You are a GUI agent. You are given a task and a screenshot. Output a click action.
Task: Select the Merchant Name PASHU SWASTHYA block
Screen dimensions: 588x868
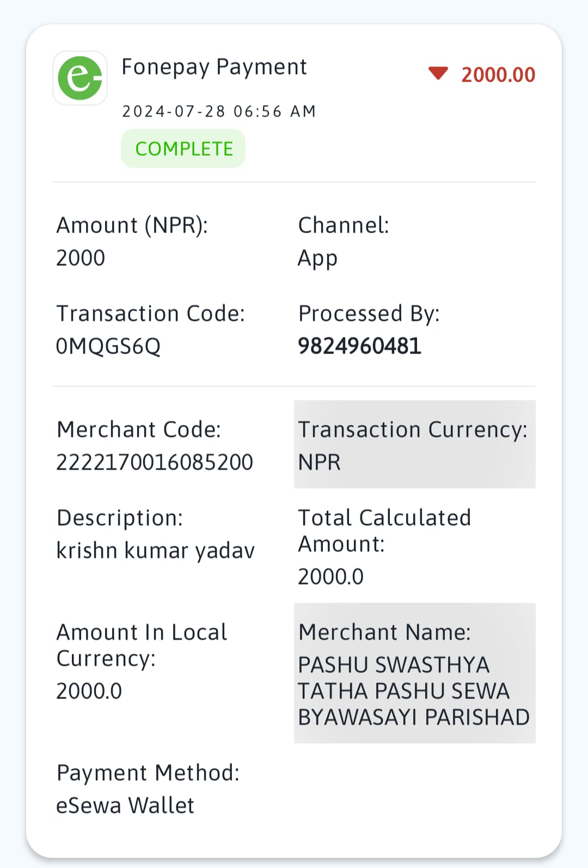tap(415, 673)
